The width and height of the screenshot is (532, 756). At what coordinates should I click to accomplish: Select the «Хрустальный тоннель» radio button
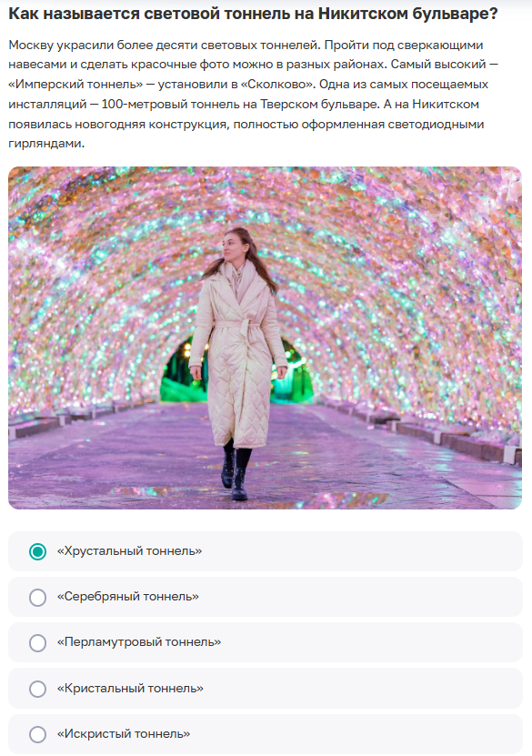pyautogui.click(x=37, y=551)
